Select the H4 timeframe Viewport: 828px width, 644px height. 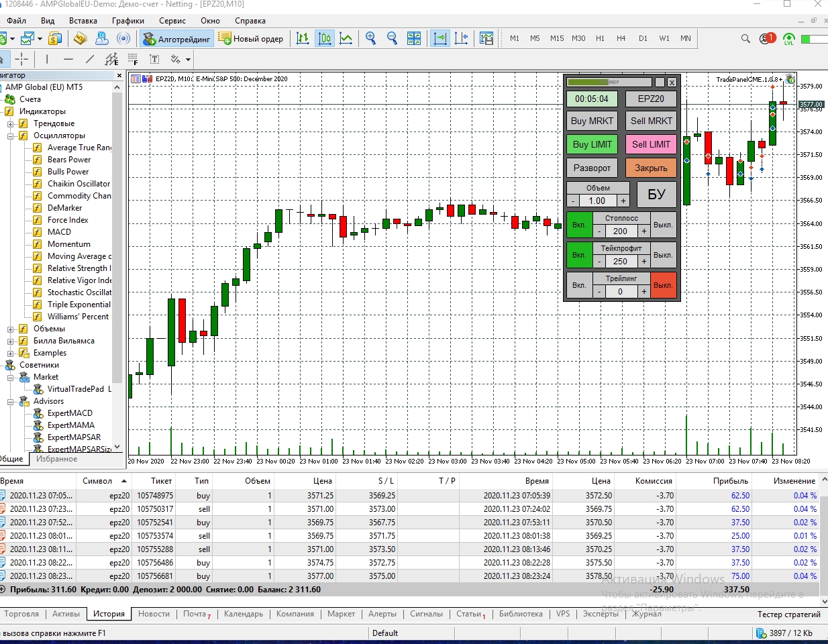(x=621, y=38)
